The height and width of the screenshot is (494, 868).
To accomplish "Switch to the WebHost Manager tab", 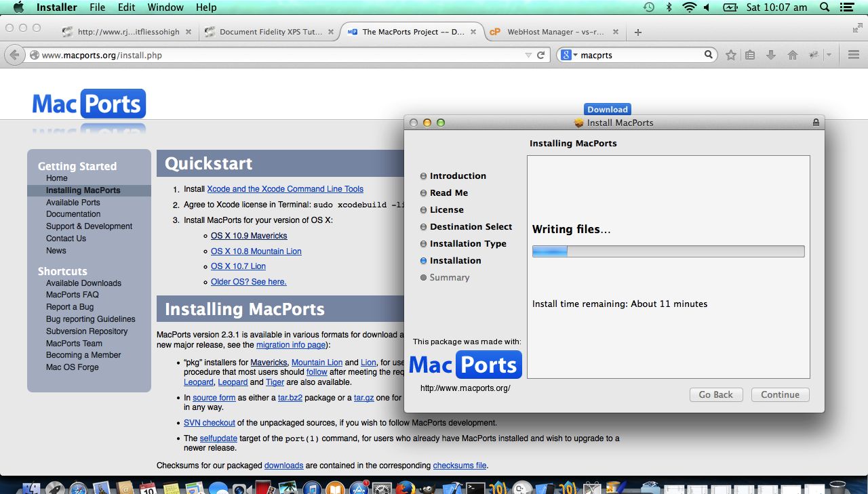I will pyautogui.click(x=555, y=32).
